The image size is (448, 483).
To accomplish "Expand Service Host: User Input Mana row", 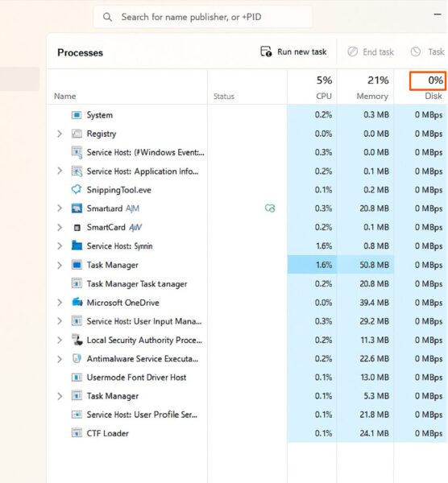I will point(60,321).
